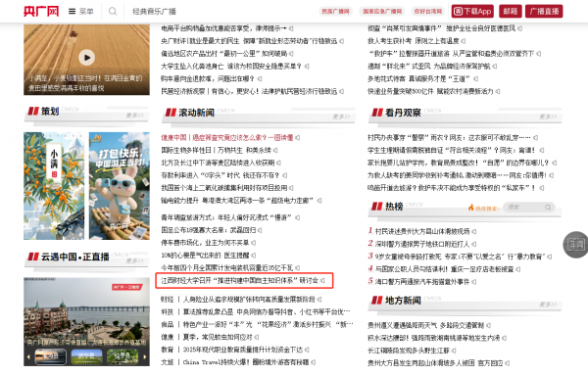Click the header search magnifier icon
Image resolution: width=588 pixels, height=376 pixels.
[113, 11]
